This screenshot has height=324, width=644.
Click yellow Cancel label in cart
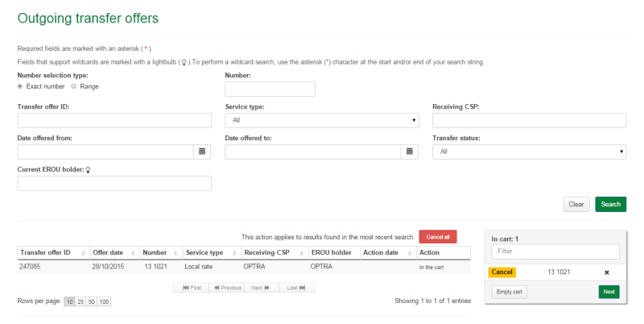coord(502,272)
